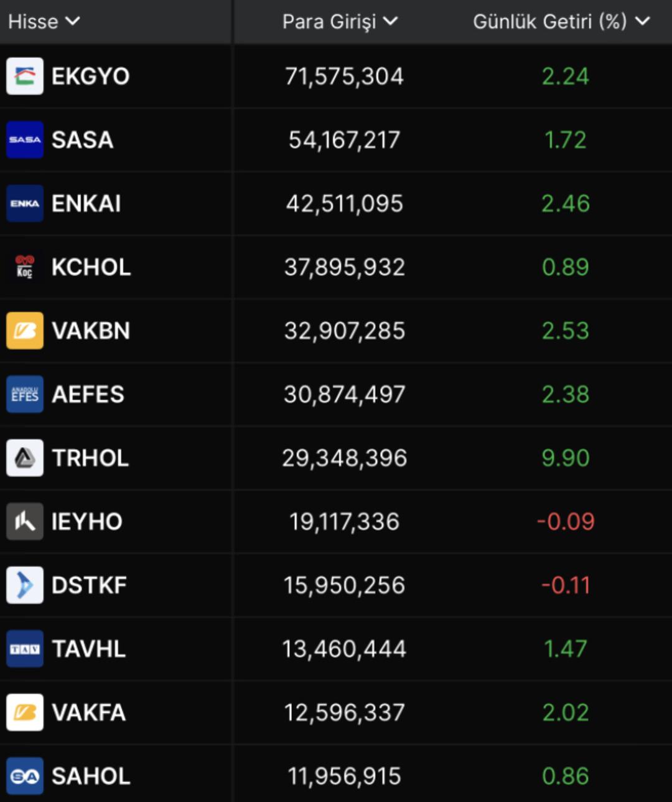Select the TRHOL triangle logo icon
Image resolution: width=672 pixels, height=802 pixels.
pos(25,458)
